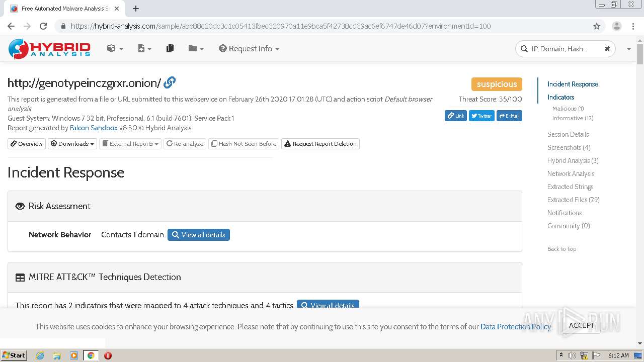Click the Re-analyze button
The width and height of the screenshot is (644, 362).
click(185, 144)
